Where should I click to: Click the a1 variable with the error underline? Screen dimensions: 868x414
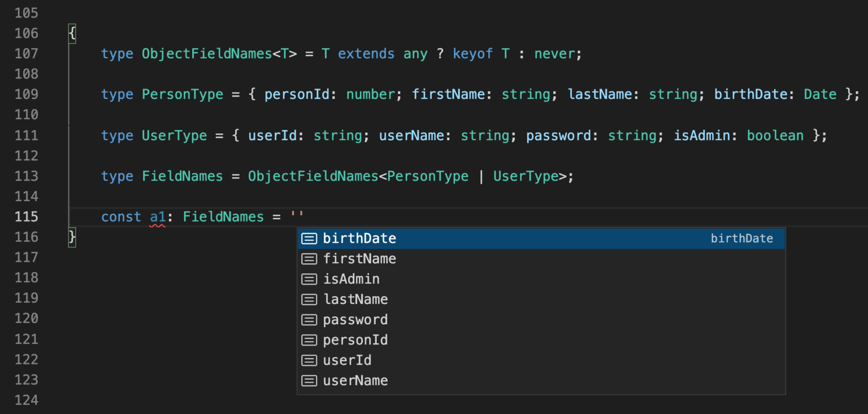(x=157, y=216)
